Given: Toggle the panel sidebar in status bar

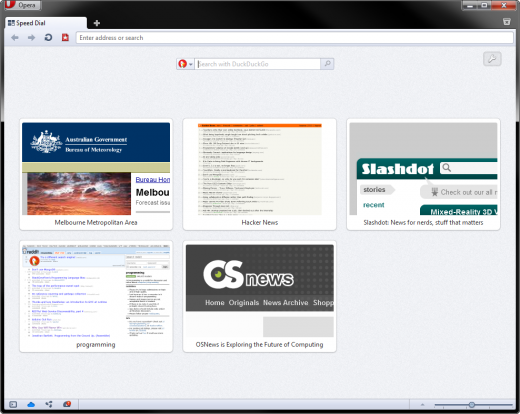Looking at the screenshot, I should click(13, 405).
